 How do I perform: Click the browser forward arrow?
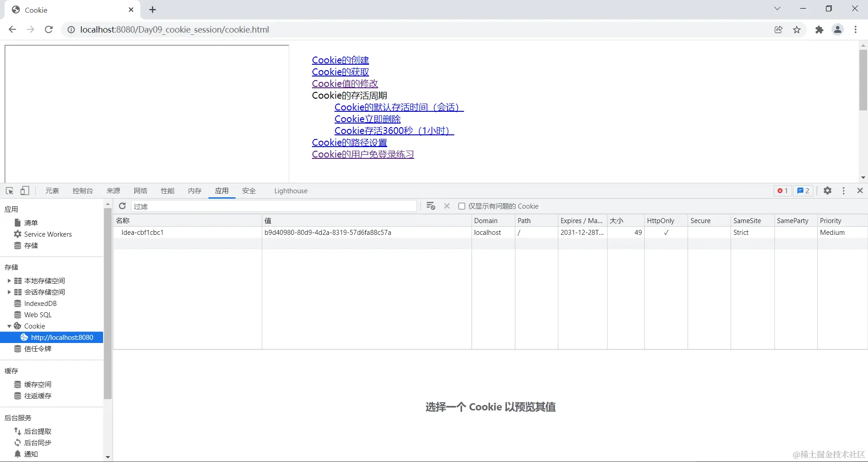[30, 29]
